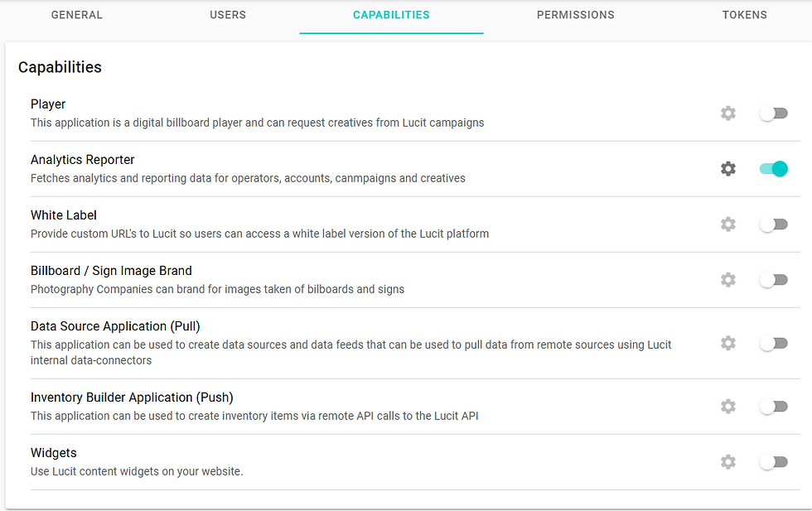Open Analytics Reporter settings gear
This screenshot has height=511, width=812.
click(728, 169)
